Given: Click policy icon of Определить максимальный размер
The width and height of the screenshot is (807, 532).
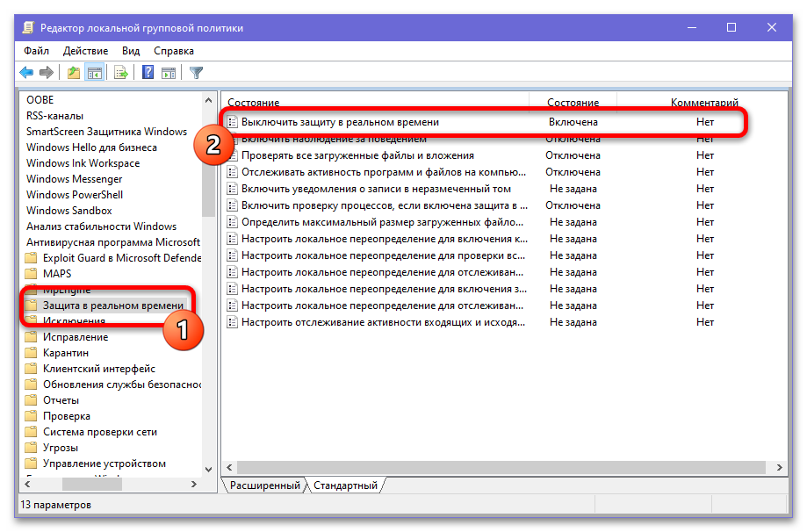Looking at the screenshot, I should coord(233,222).
